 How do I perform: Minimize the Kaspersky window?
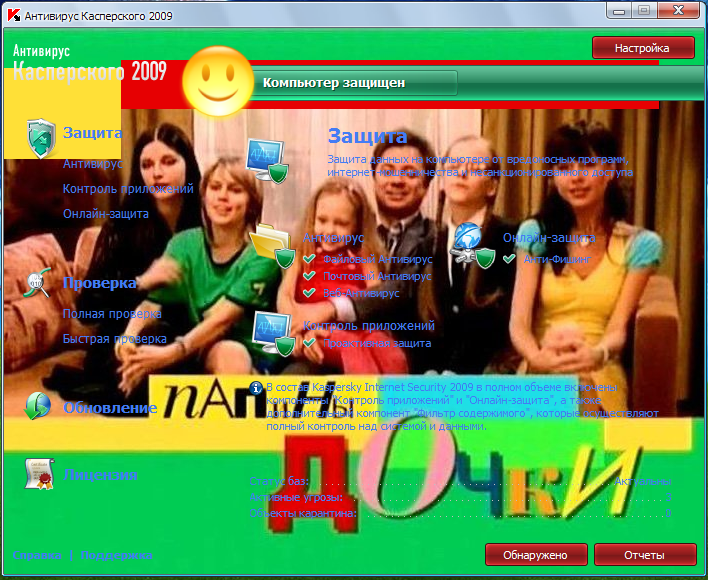click(619, 11)
